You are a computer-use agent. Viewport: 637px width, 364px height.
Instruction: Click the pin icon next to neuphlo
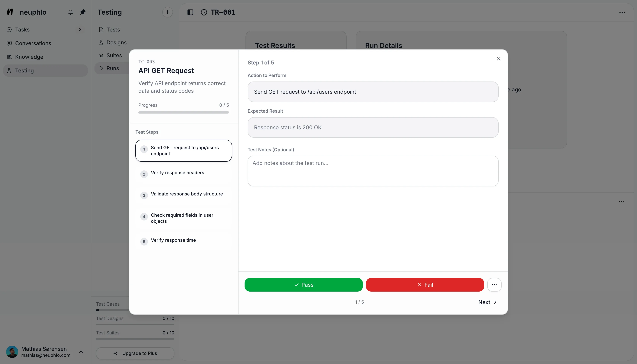(82, 12)
